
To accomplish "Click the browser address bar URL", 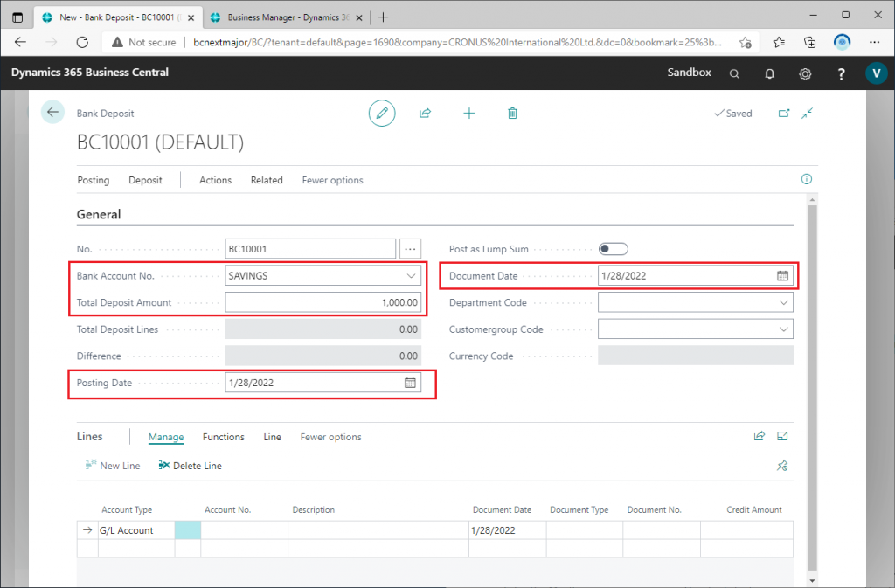I will click(457, 42).
